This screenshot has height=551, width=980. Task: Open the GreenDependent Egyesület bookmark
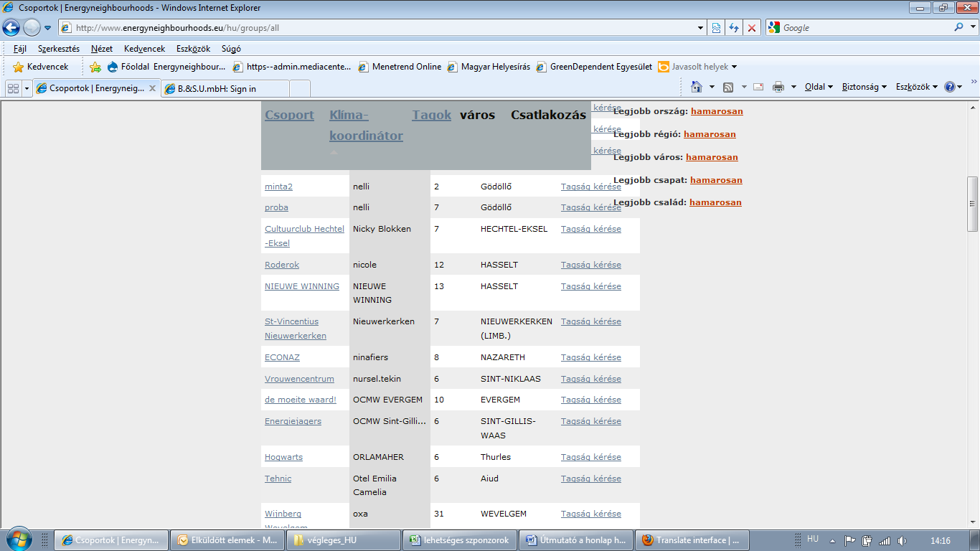(594, 67)
